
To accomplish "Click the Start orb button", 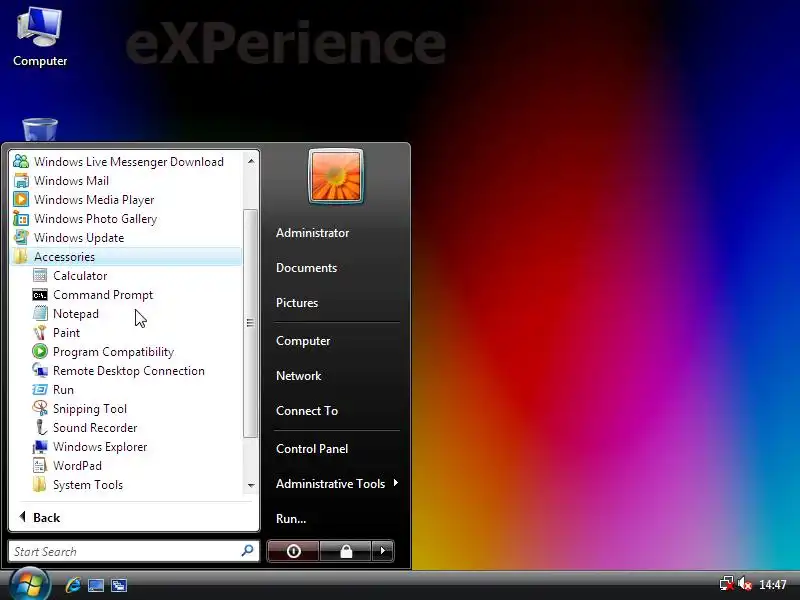I will [x=29, y=584].
